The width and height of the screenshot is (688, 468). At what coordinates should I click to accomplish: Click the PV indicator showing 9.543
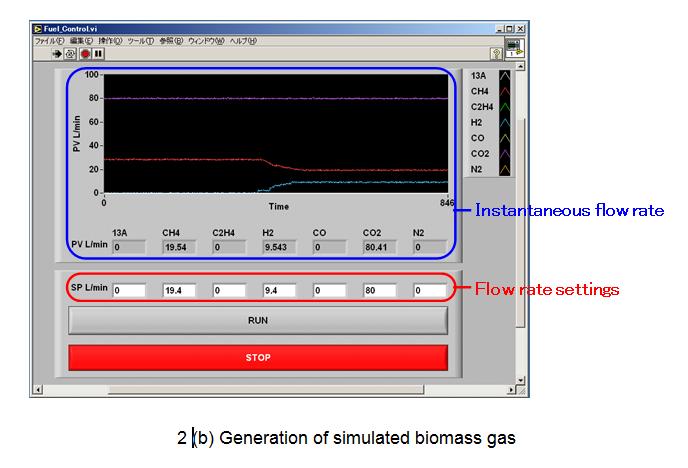279,247
